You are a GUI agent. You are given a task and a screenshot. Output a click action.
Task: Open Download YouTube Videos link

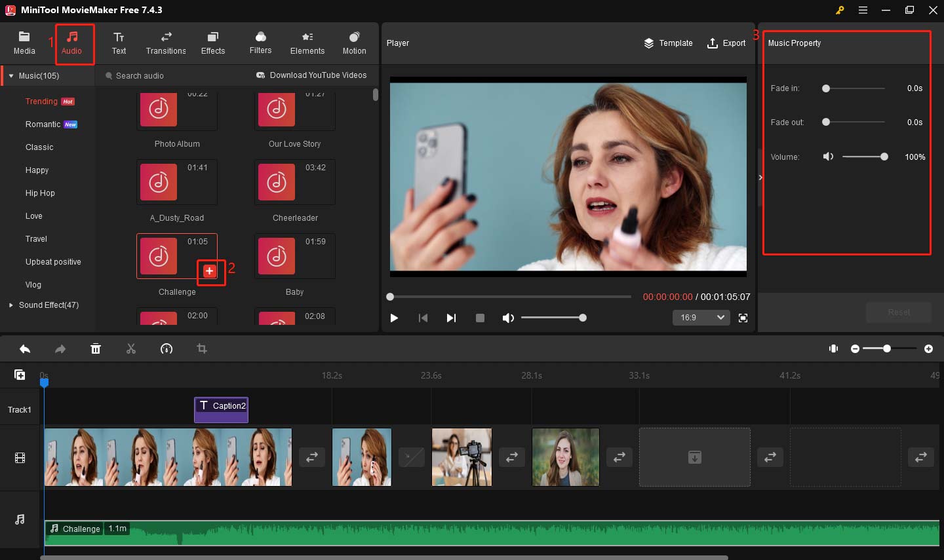coord(311,75)
